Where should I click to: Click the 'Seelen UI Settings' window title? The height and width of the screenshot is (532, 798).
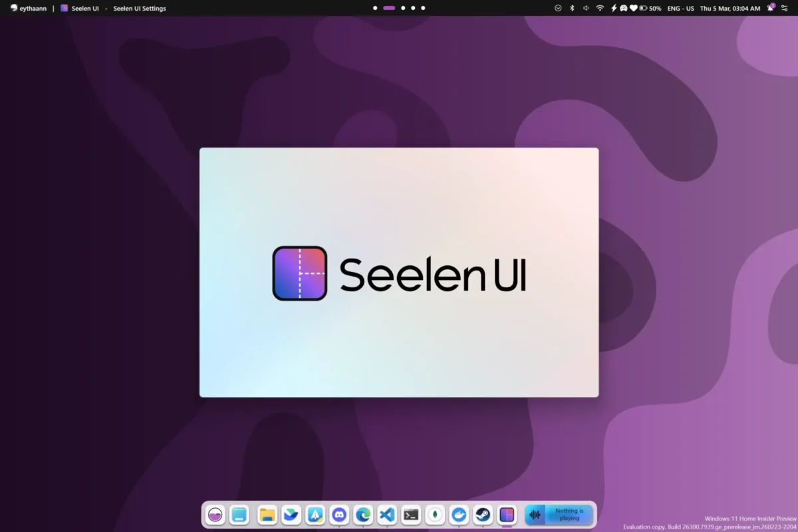coord(140,9)
